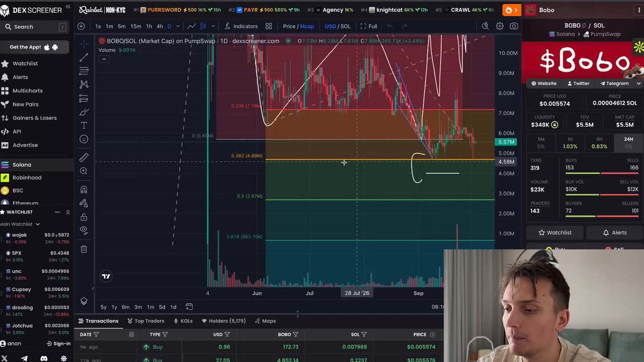Click the trash remove drawings icon
This screenshot has width=644, height=362.
84,249
